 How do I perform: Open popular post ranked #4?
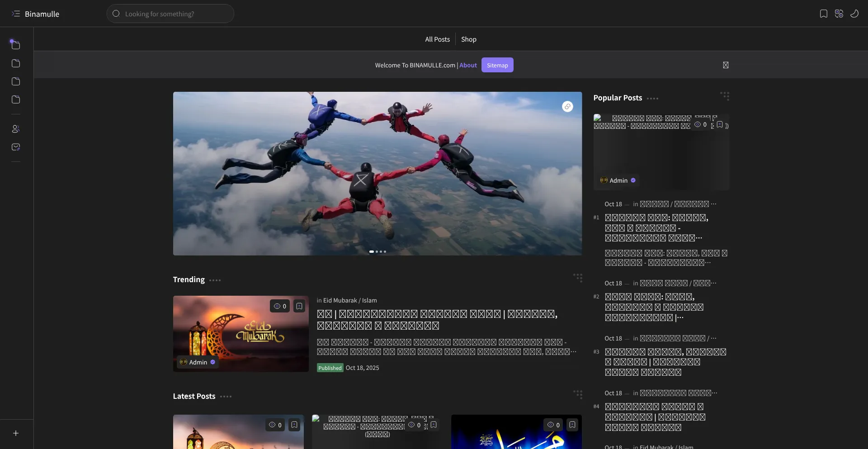pyautogui.click(x=655, y=417)
